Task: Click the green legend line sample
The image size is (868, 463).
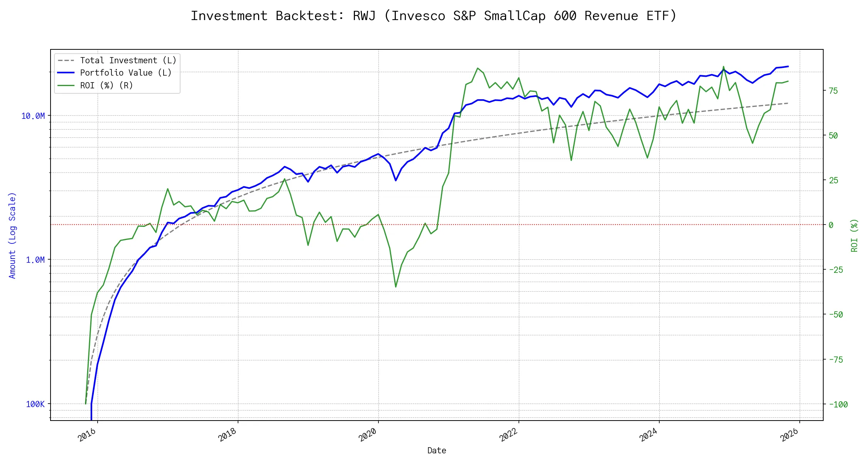Action: pos(66,86)
